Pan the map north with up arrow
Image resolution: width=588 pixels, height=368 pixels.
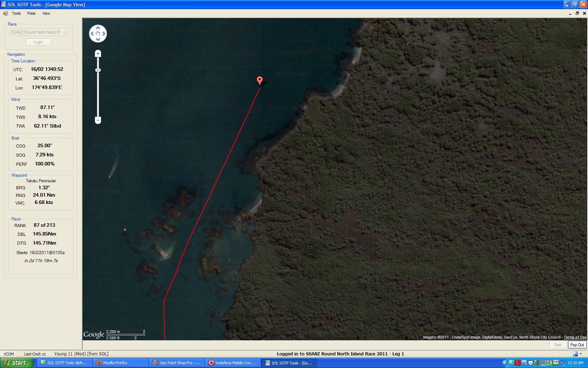pyautogui.click(x=98, y=28)
